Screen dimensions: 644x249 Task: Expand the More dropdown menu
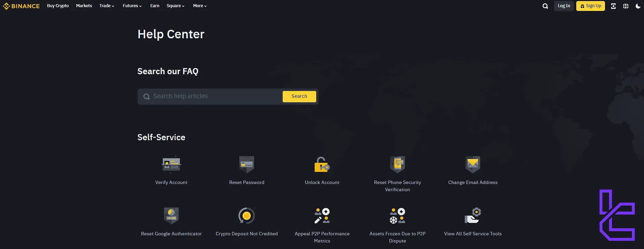200,6
